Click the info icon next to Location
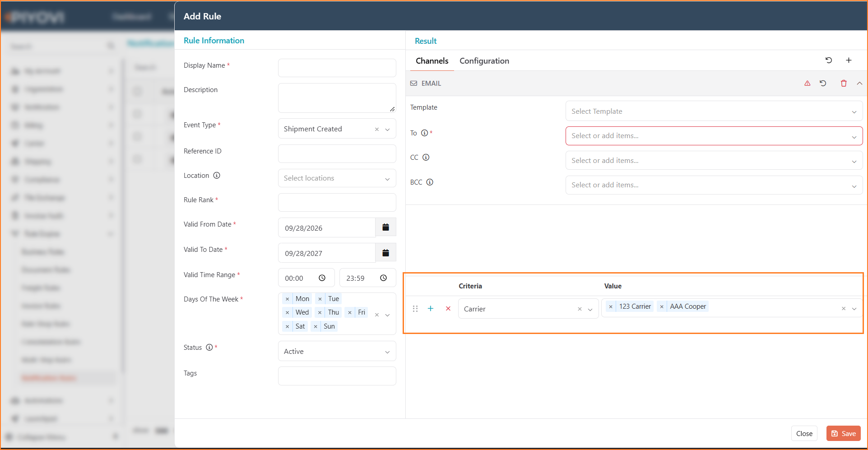This screenshot has height=450, width=868. pyautogui.click(x=217, y=176)
